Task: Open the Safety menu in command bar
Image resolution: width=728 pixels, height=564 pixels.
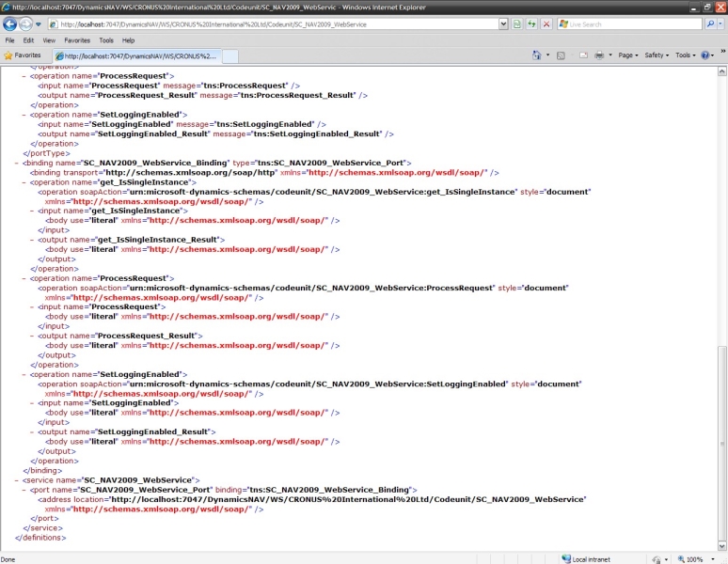Action: click(657, 55)
